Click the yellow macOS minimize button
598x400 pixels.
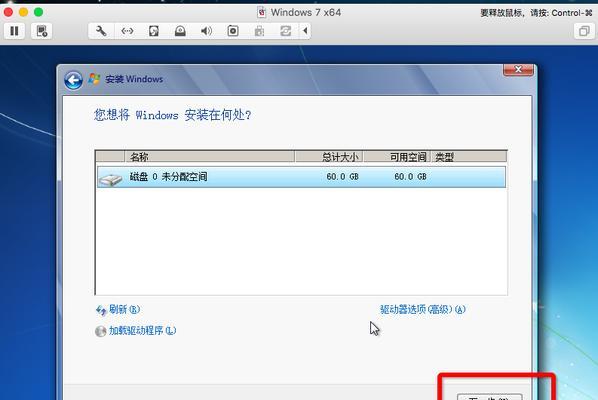coord(23,12)
